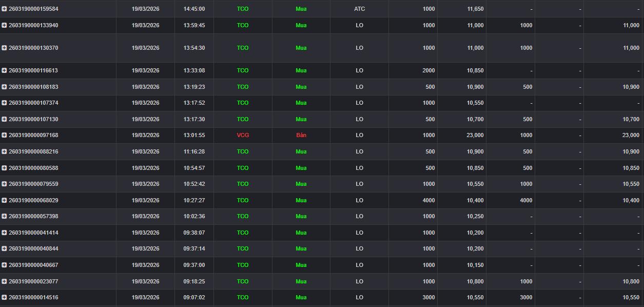This screenshot has height=307, width=644.
Task: Click the 14:45:00 time cell
Action: click(194, 9)
